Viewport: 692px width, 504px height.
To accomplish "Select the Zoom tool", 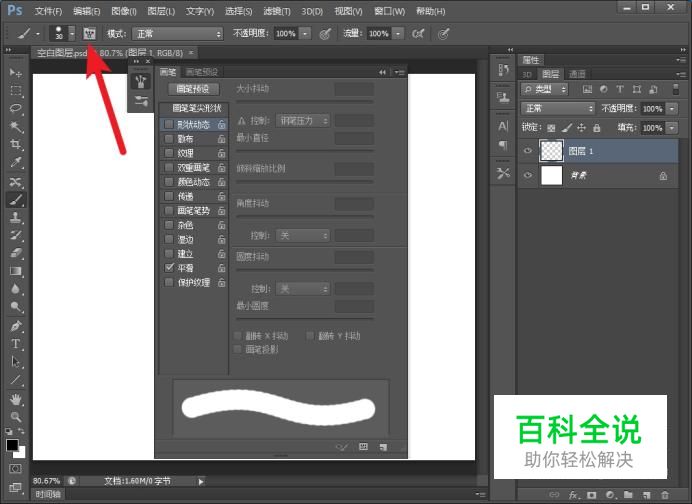I will pos(16,417).
